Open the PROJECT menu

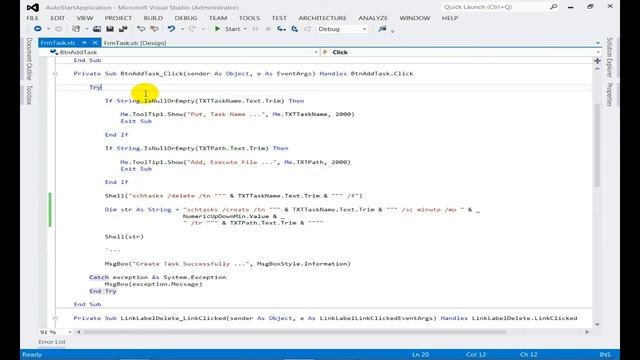(118, 18)
